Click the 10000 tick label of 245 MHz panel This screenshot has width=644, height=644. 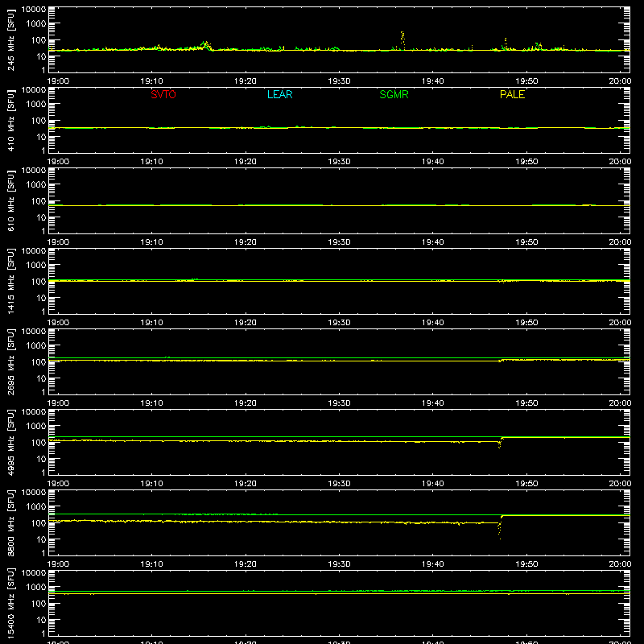(x=34, y=10)
